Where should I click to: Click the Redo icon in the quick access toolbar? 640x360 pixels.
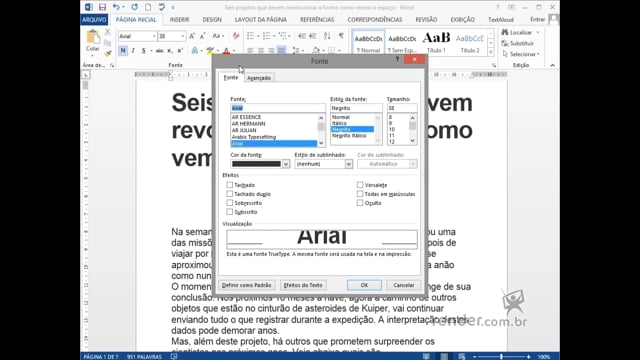coord(134,7)
